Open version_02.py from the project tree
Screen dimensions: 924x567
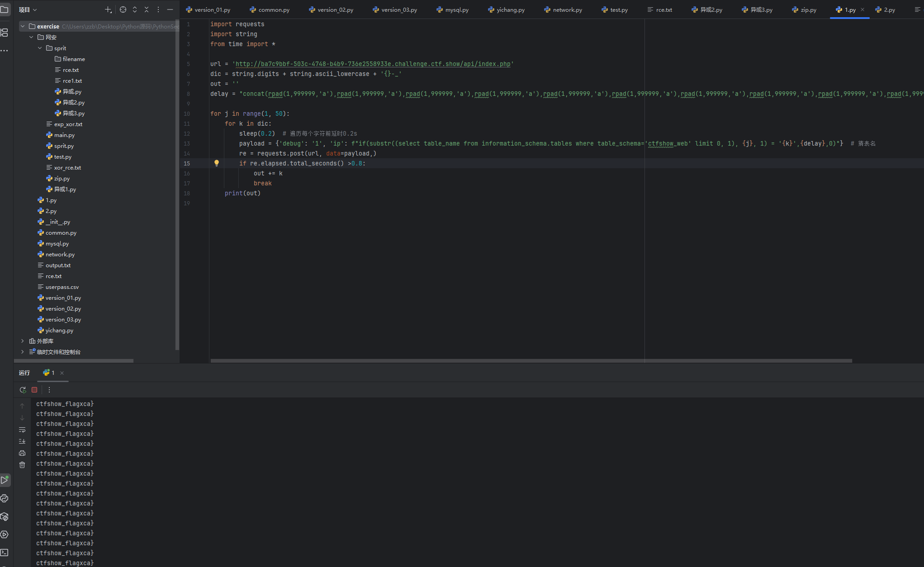coord(63,308)
